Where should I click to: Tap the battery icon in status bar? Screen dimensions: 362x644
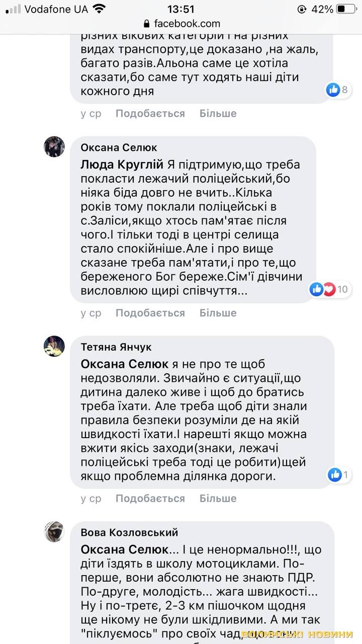click(347, 9)
